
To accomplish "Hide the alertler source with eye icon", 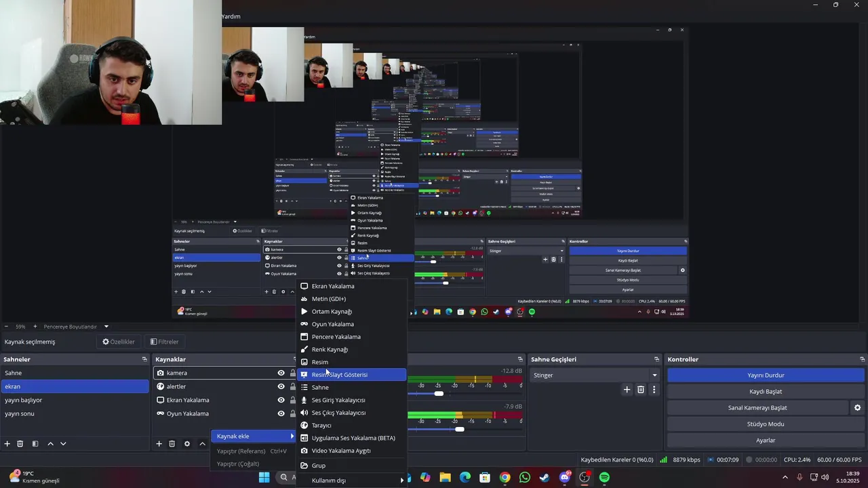I will pyautogui.click(x=281, y=386).
